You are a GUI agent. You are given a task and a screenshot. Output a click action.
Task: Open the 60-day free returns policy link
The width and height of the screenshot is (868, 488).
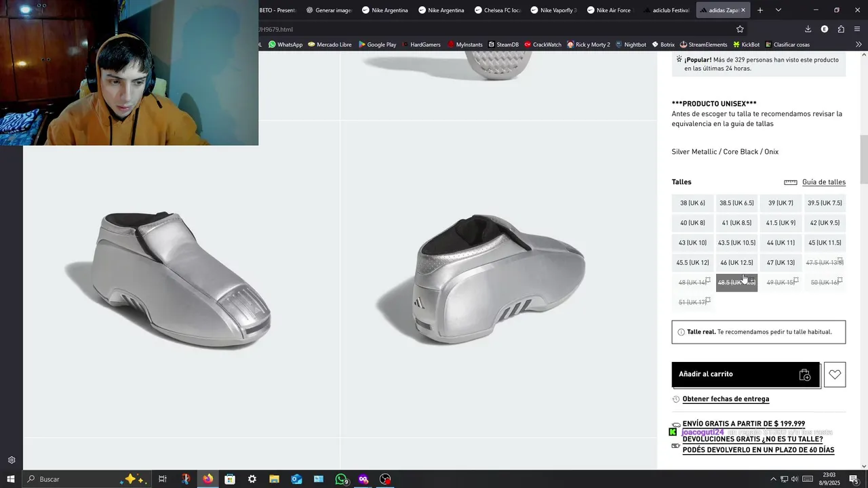(758, 445)
